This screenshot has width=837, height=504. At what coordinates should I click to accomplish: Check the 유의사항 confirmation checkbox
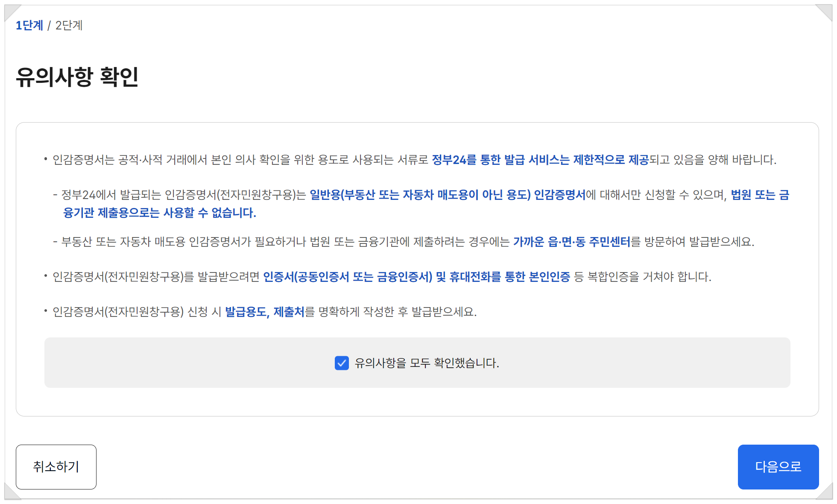342,363
